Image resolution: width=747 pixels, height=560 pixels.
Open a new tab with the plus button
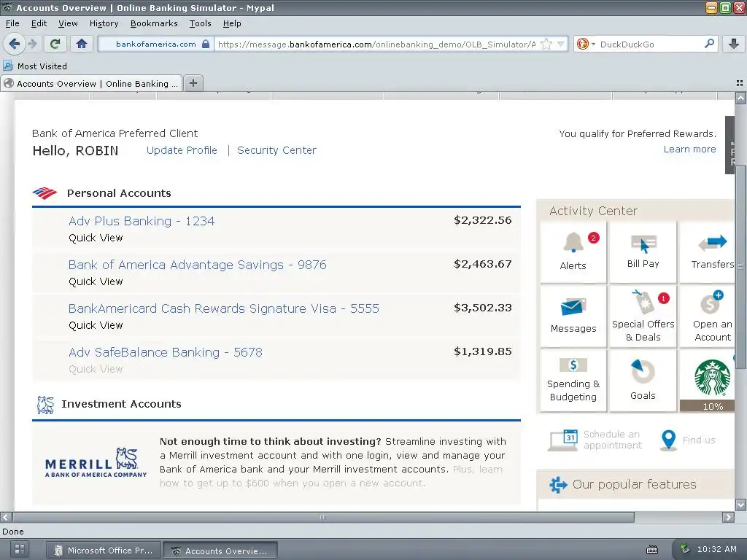tap(193, 83)
